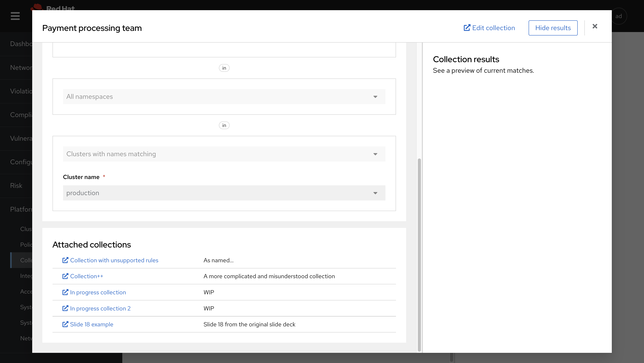The height and width of the screenshot is (363, 644).
Task: Close the Payment processing team modal
Action: click(x=595, y=26)
